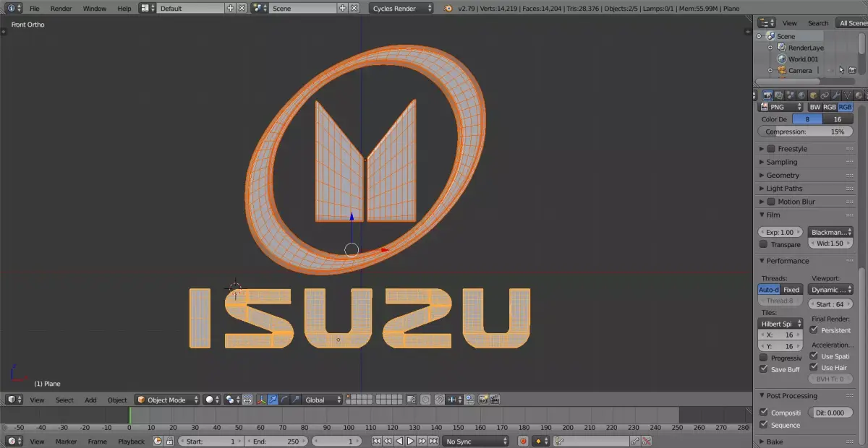
Task: Toggle the 3D manipulator widget icon
Action: (x=262, y=400)
